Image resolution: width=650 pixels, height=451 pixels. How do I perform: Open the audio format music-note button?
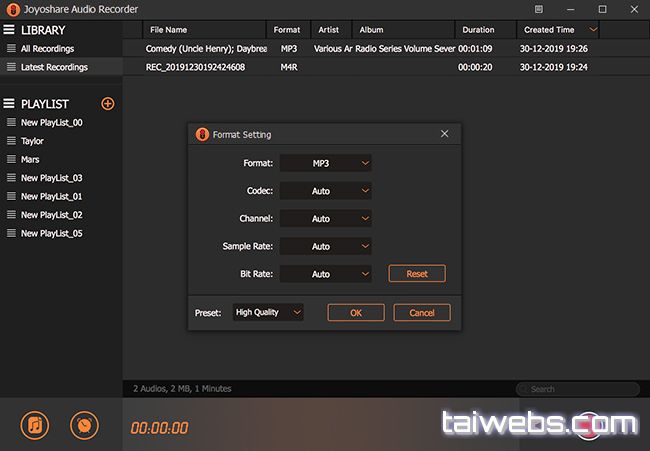[34, 425]
